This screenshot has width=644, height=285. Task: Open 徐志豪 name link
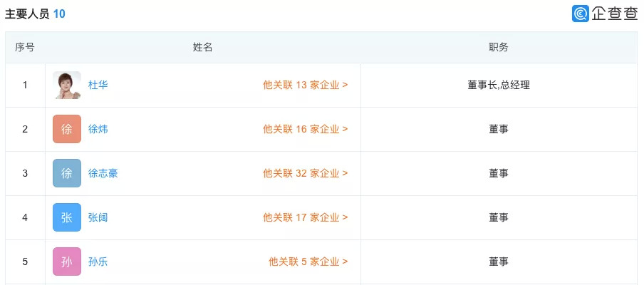(103, 174)
